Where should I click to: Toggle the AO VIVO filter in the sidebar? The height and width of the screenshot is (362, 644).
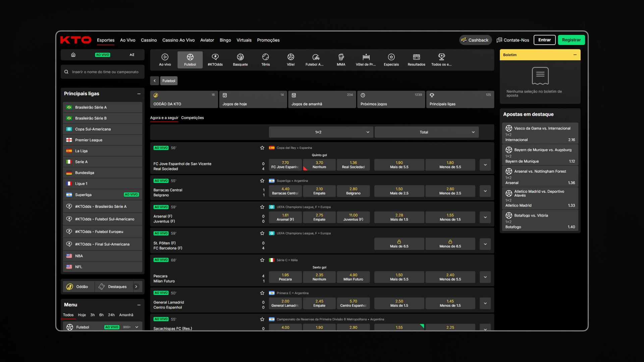[103, 55]
